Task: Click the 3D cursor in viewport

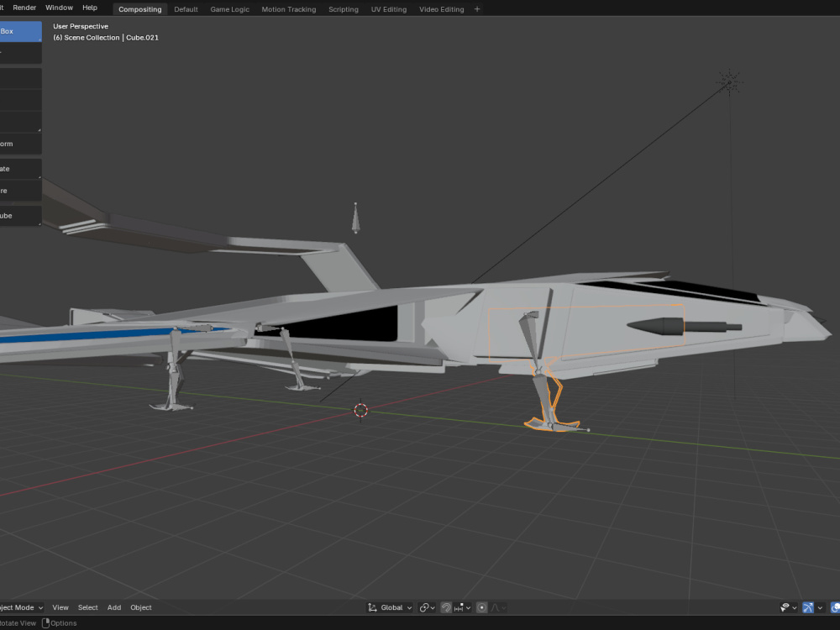Action: coord(360,411)
